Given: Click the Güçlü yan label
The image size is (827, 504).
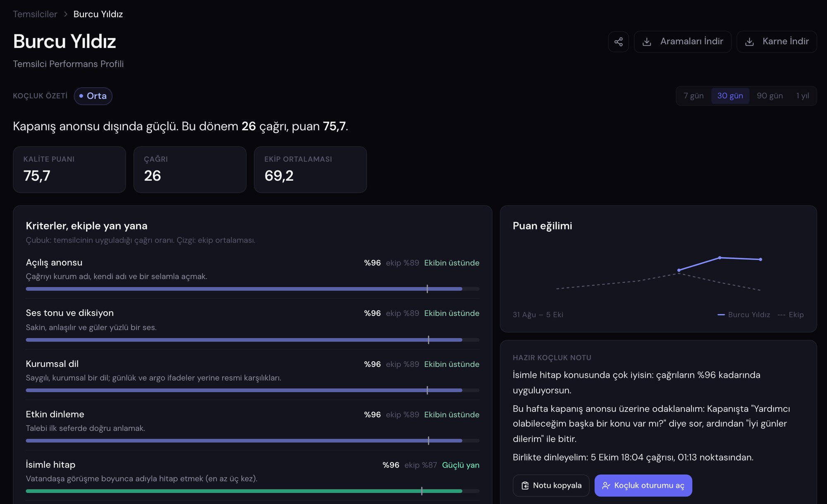Looking at the screenshot, I should pyautogui.click(x=461, y=465).
